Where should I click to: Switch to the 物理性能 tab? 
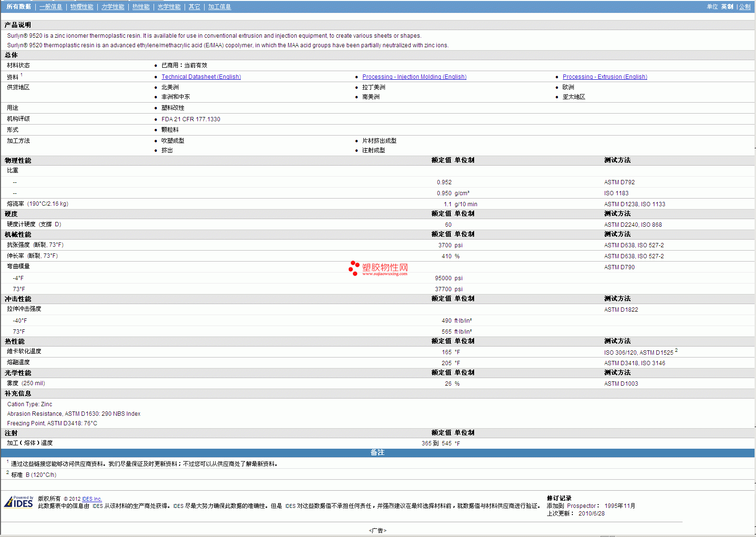[x=82, y=7]
